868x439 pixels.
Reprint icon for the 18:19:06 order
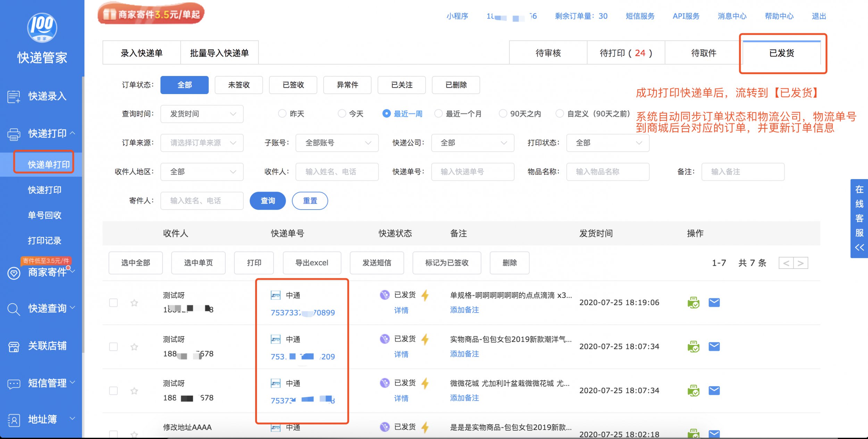point(693,303)
